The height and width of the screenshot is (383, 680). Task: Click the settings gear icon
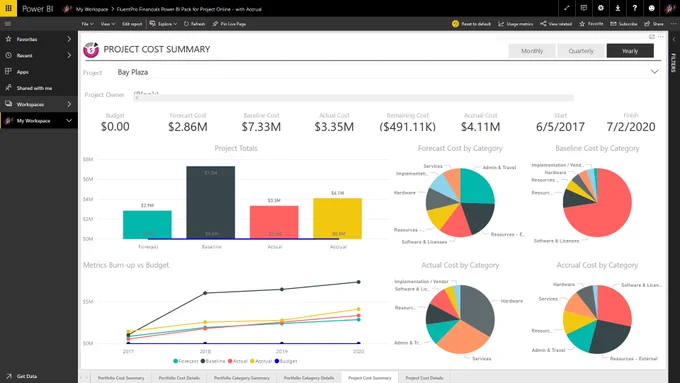[x=601, y=8]
